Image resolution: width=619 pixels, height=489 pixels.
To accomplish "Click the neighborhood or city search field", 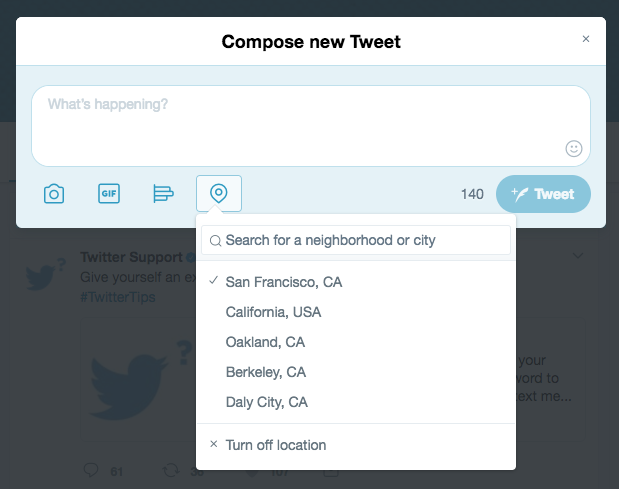I will 356,240.
